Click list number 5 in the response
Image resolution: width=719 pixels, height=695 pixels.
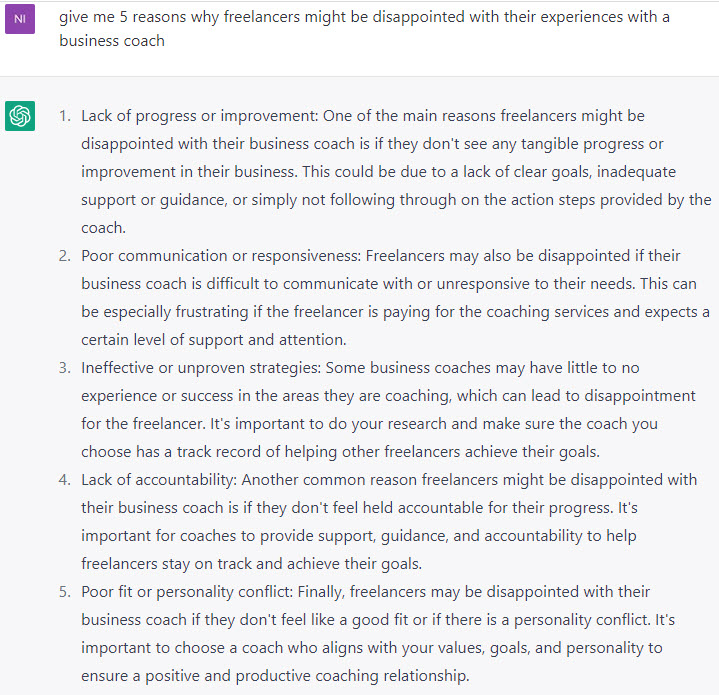point(65,591)
